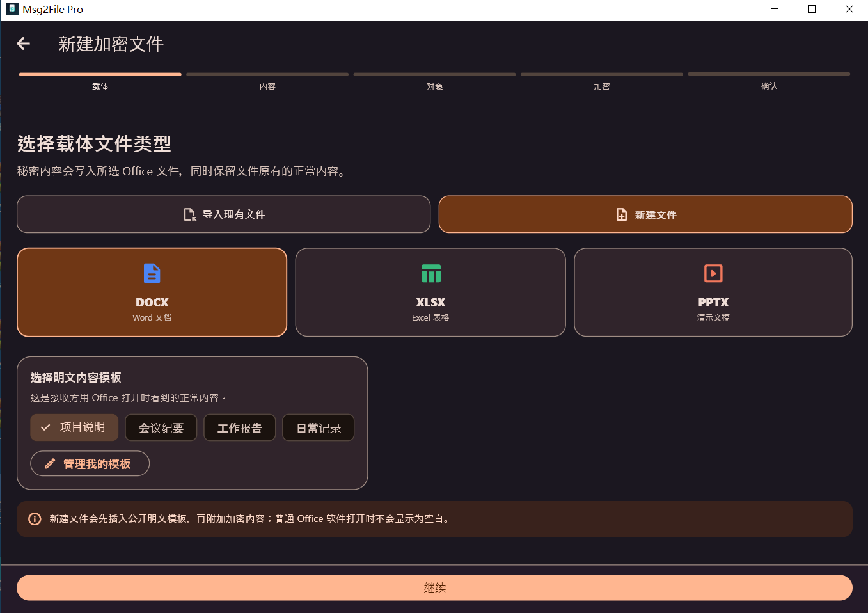Screen dimensions: 868x613
Task: Go to the 内容 step
Action: 267,81
